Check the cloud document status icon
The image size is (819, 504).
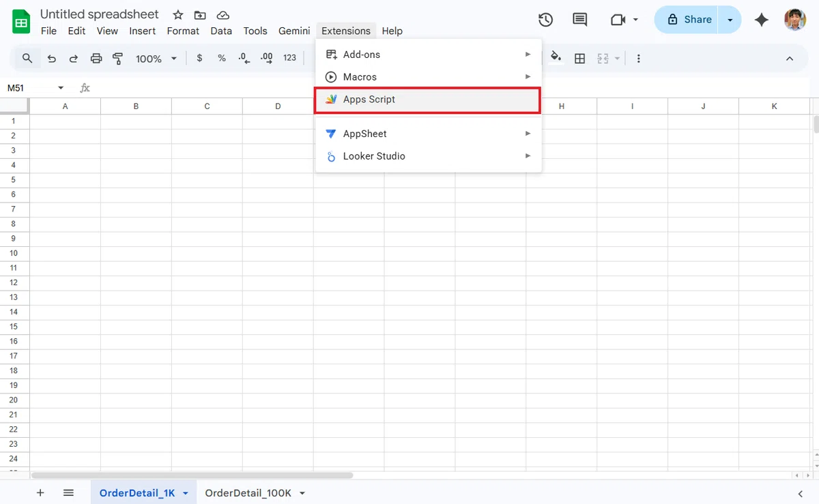[x=222, y=15]
